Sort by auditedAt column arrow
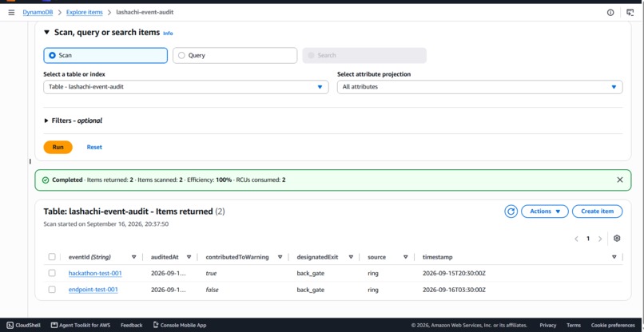The height and width of the screenshot is (332, 644). tap(189, 257)
